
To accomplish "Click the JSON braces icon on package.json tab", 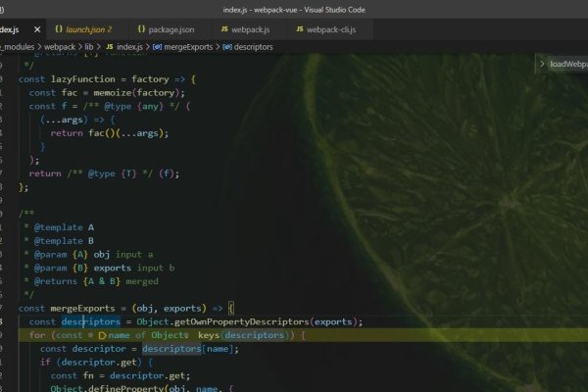I will tap(141, 28).
